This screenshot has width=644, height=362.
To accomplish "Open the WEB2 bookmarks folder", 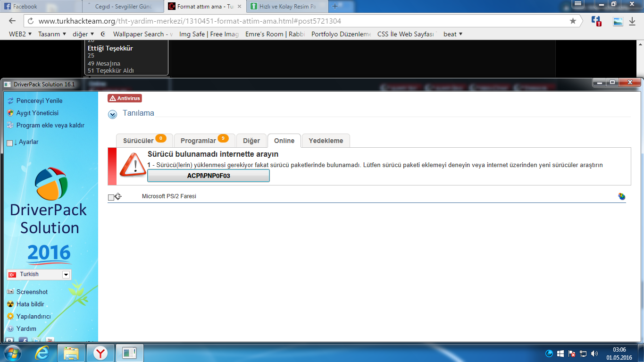I will [20, 34].
